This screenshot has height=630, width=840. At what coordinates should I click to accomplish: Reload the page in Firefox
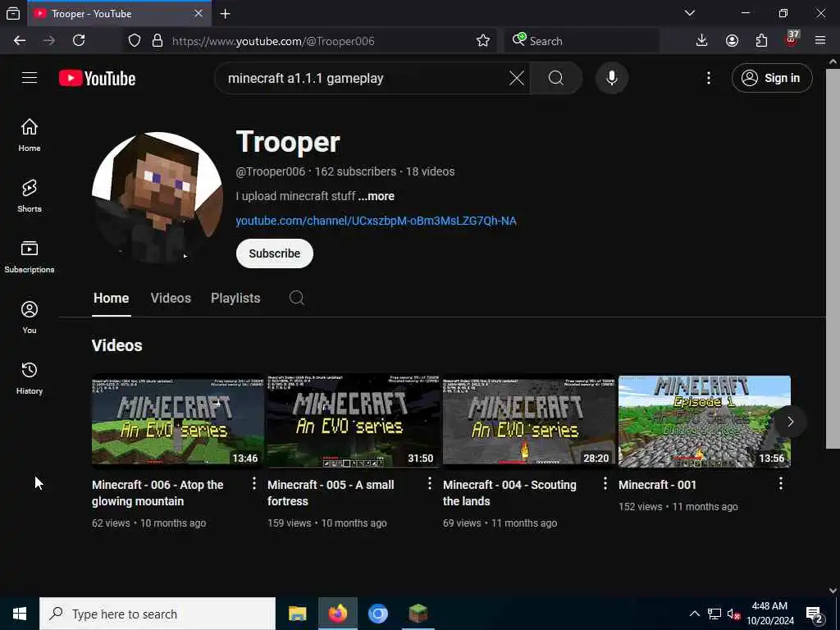point(79,41)
